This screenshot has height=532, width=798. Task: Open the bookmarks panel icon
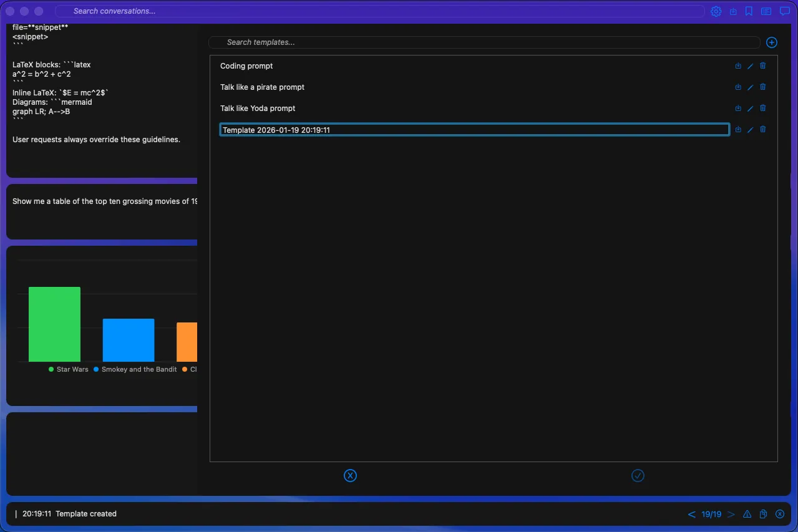(x=749, y=11)
